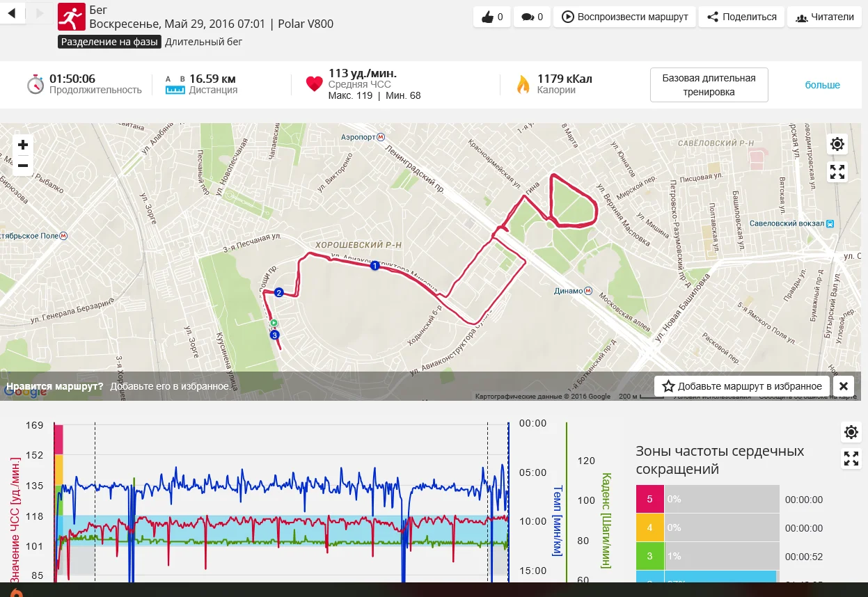This screenshot has height=597, width=868.
Task: Click the distance ruler icon
Action: click(x=174, y=84)
